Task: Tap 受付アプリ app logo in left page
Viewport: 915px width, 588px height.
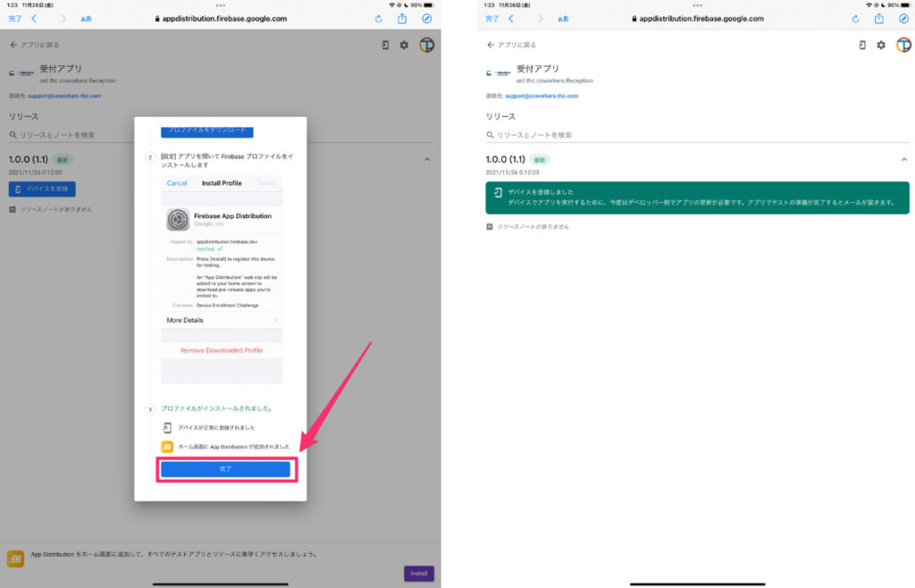Action: [21, 73]
